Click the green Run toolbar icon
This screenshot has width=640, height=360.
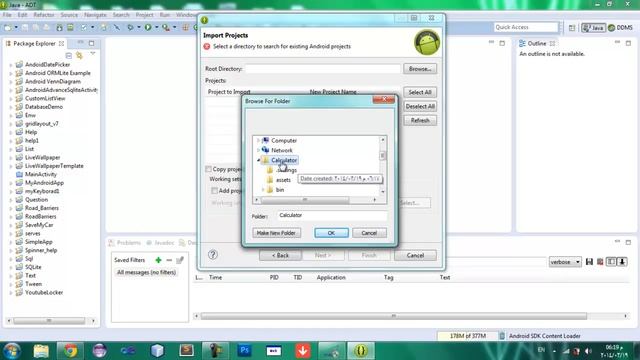[148, 27]
